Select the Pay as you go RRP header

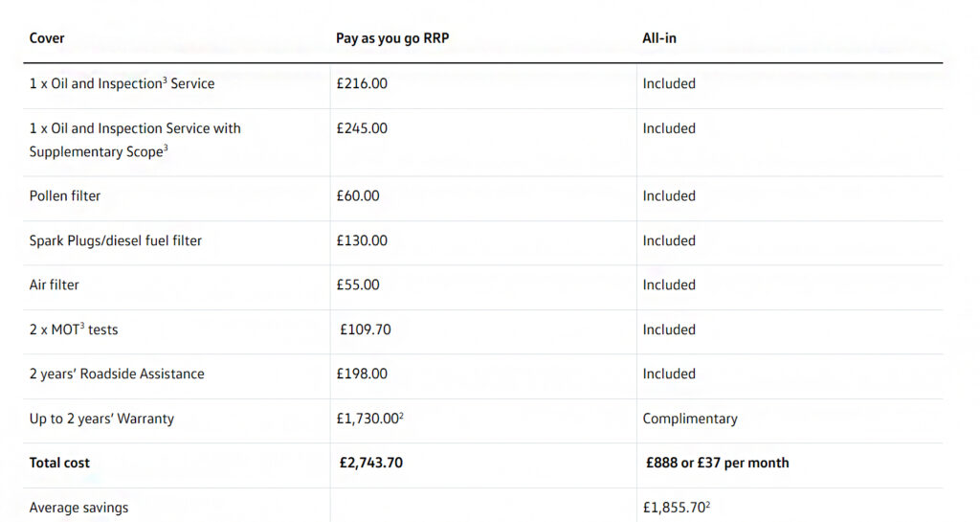(392, 38)
